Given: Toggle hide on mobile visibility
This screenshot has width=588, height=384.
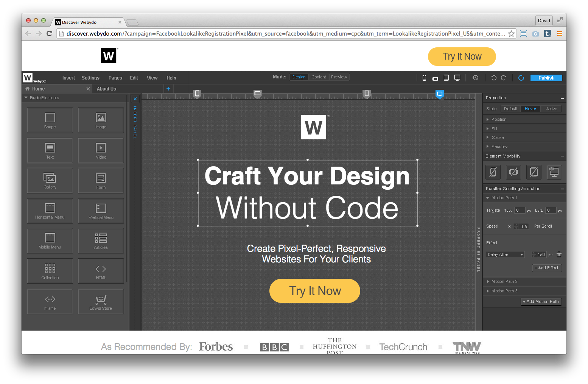Looking at the screenshot, I should tap(493, 172).
